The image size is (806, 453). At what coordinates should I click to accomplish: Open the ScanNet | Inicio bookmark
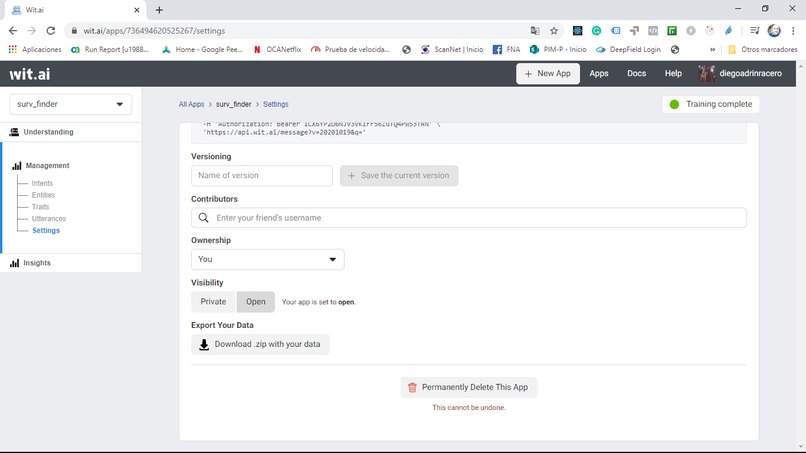(x=452, y=49)
